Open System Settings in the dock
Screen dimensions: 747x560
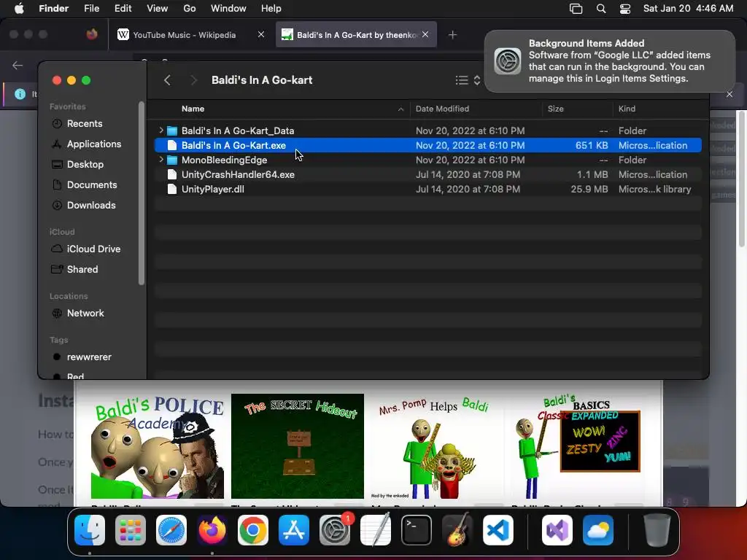point(334,530)
